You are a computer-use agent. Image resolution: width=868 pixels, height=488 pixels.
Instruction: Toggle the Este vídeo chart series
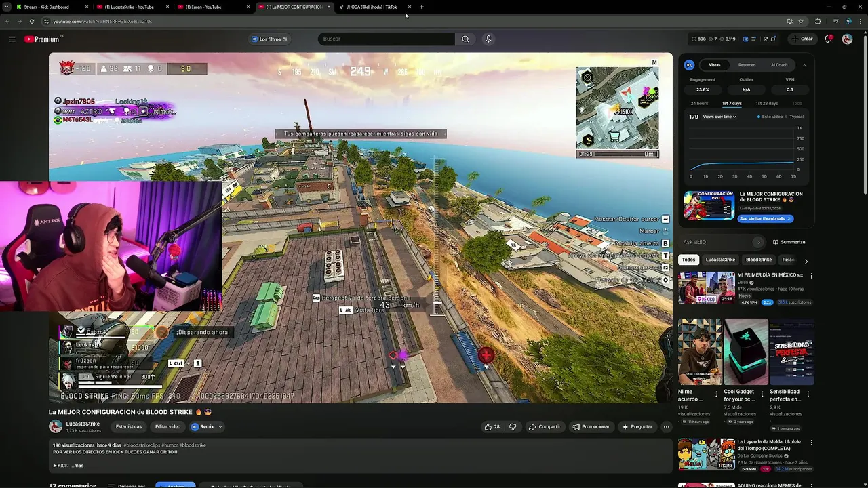(x=770, y=117)
